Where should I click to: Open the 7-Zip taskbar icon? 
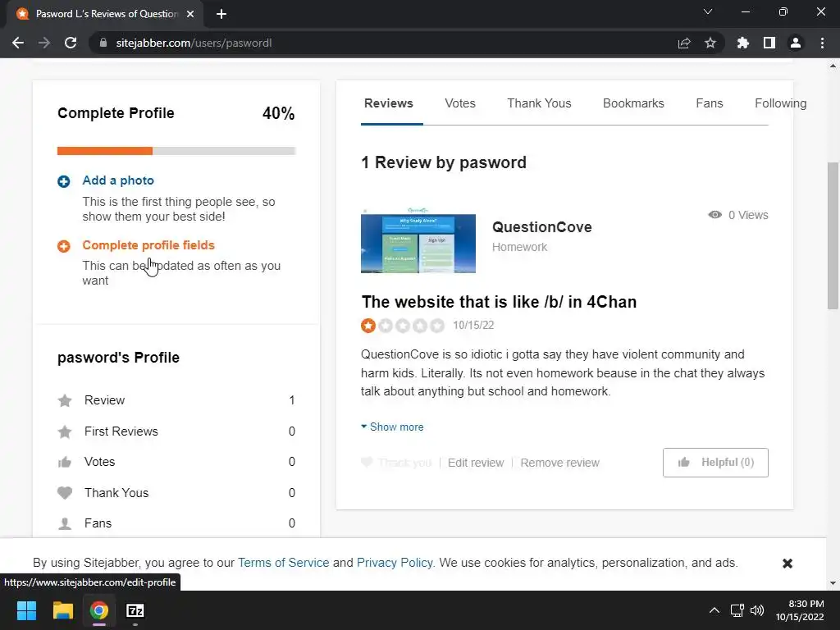[x=135, y=610]
